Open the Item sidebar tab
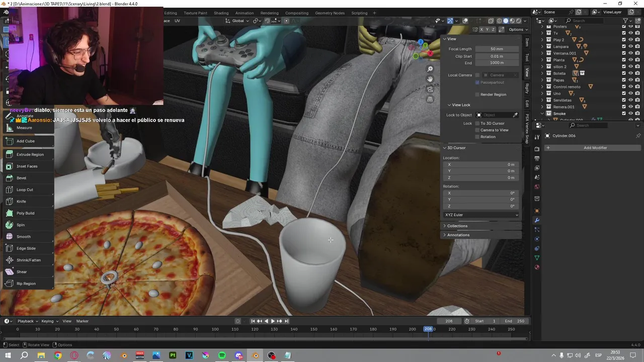Image resolution: width=644 pixels, height=362 pixels. (x=527, y=42)
